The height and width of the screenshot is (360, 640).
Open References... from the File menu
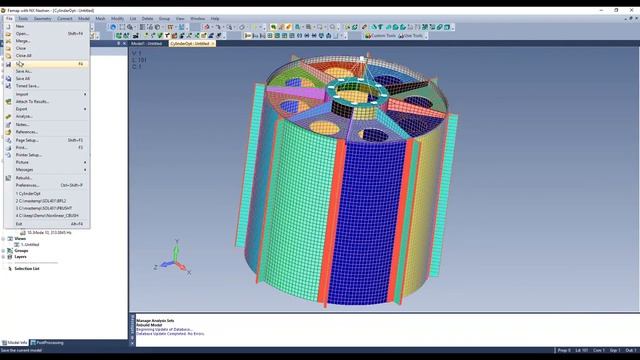47,132
